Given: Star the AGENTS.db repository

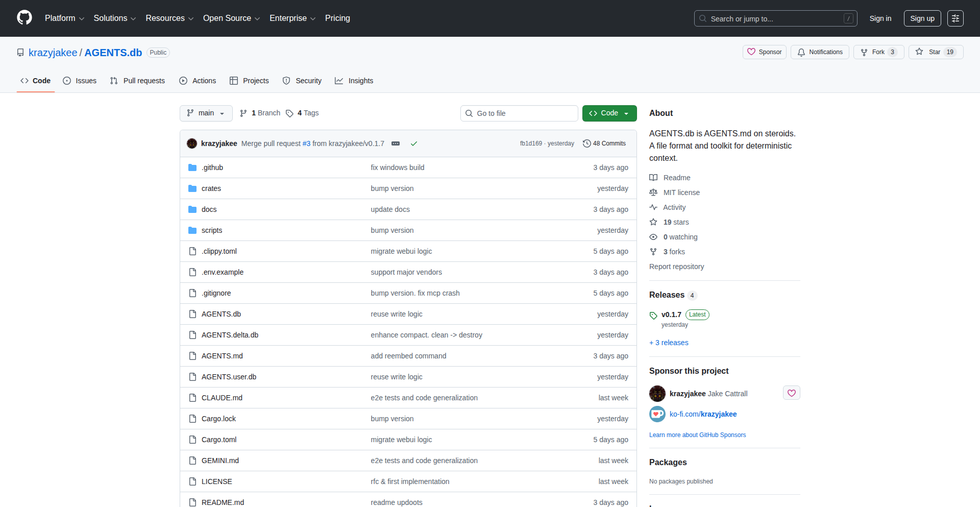Looking at the screenshot, I should 928,52.
